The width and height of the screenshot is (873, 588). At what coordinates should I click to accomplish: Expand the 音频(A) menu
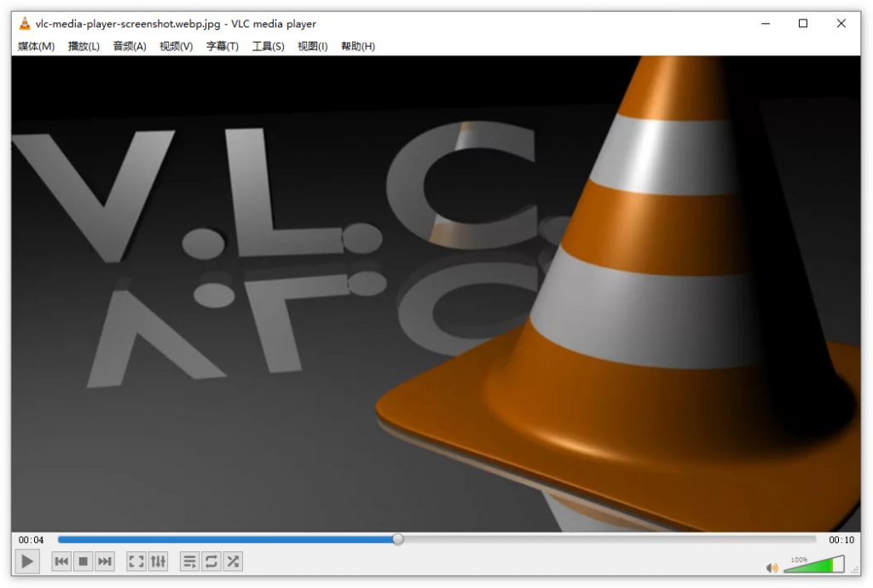tap(130, 47)
